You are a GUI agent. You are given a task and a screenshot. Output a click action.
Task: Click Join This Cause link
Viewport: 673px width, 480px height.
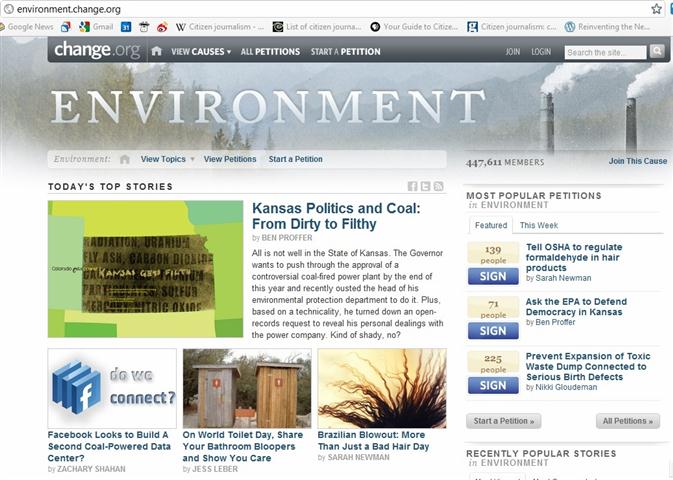[637, 161]
